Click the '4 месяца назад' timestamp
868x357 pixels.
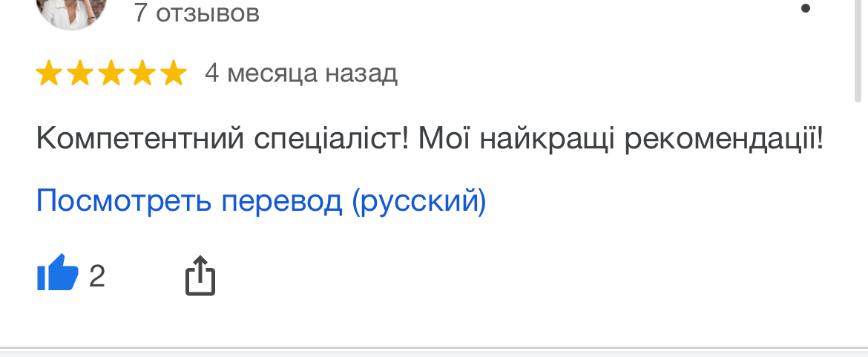301,73
